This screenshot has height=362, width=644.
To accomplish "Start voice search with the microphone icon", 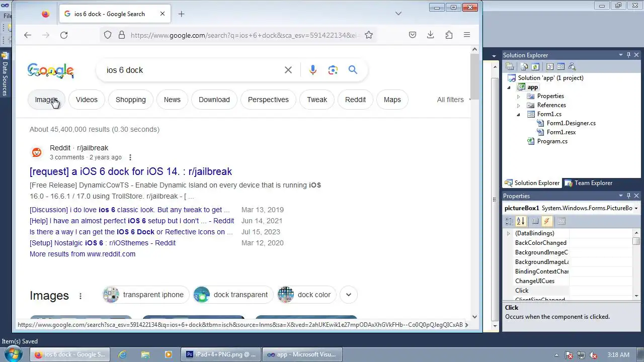I will click(313, 70).
